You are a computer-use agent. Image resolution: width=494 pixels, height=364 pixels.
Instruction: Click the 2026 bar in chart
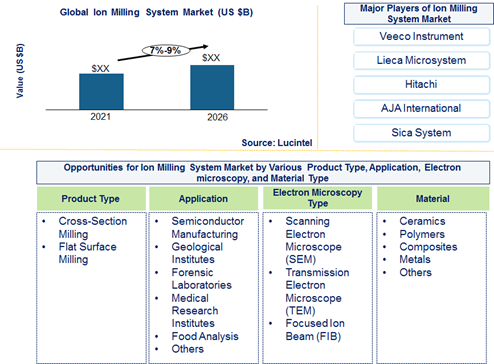212,87
